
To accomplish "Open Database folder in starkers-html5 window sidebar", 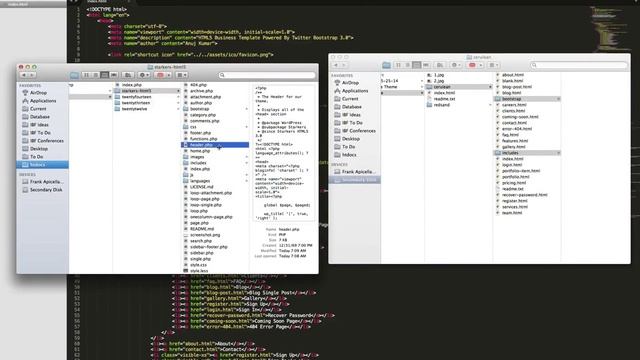I will pos(40,117).
